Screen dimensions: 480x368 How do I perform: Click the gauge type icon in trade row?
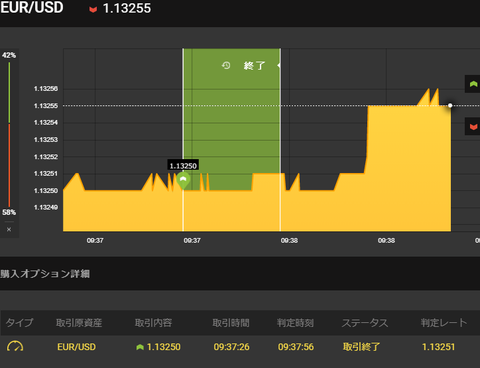tap(15, 346)
